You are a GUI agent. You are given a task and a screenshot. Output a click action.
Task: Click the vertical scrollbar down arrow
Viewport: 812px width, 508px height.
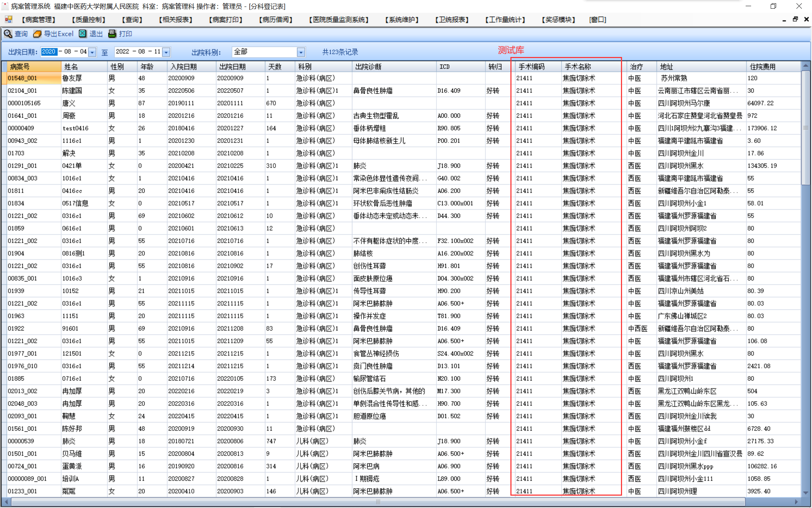pyautogui.click(x=805, y=492)
